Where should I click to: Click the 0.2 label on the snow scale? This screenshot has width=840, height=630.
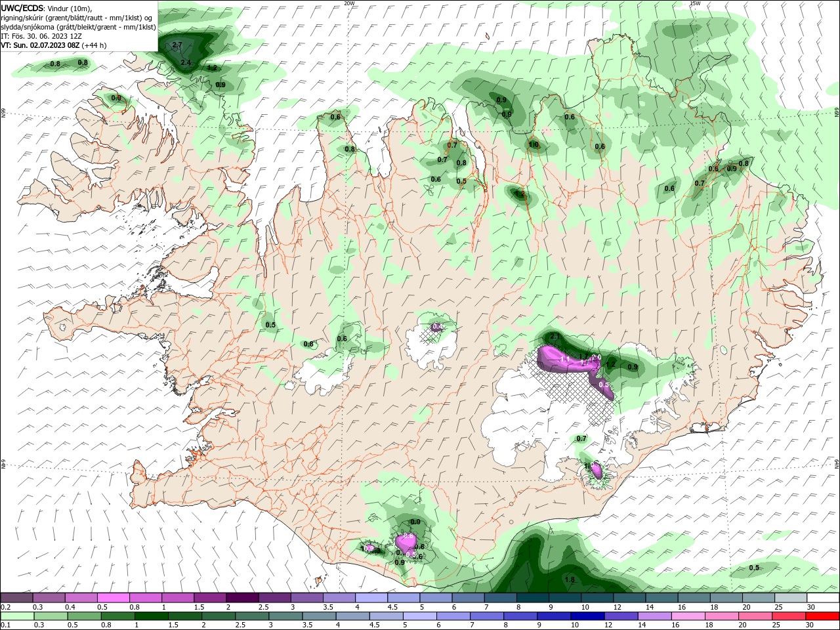coord(6,607)
